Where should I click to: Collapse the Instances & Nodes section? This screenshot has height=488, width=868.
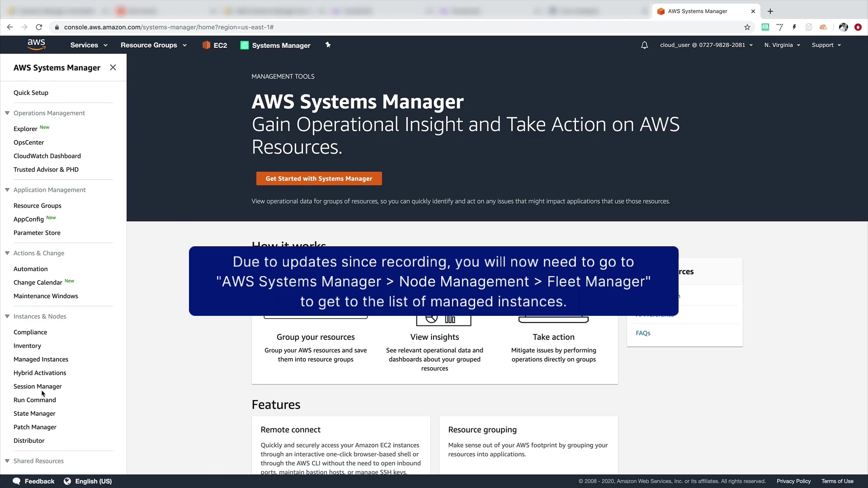(7, 316)
